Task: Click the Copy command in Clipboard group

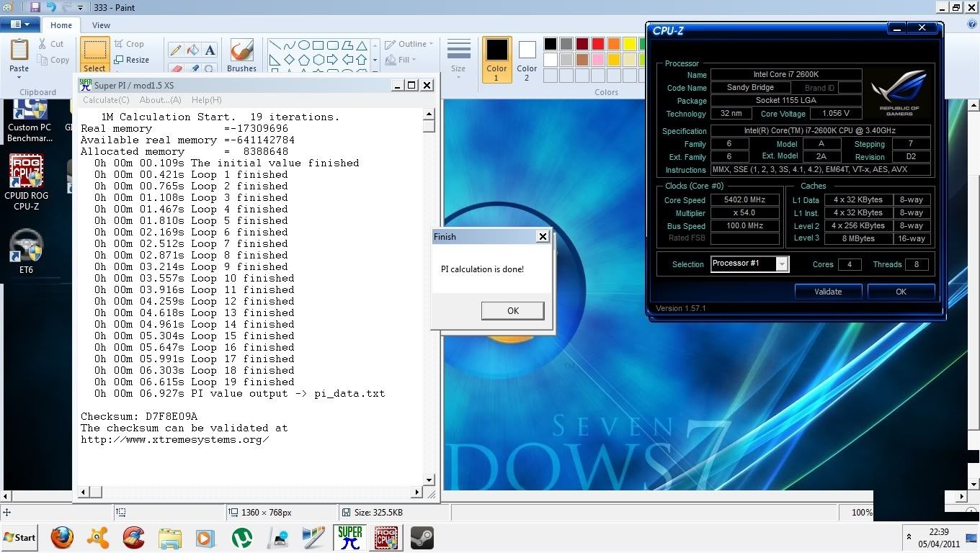Action: point(53,60)
